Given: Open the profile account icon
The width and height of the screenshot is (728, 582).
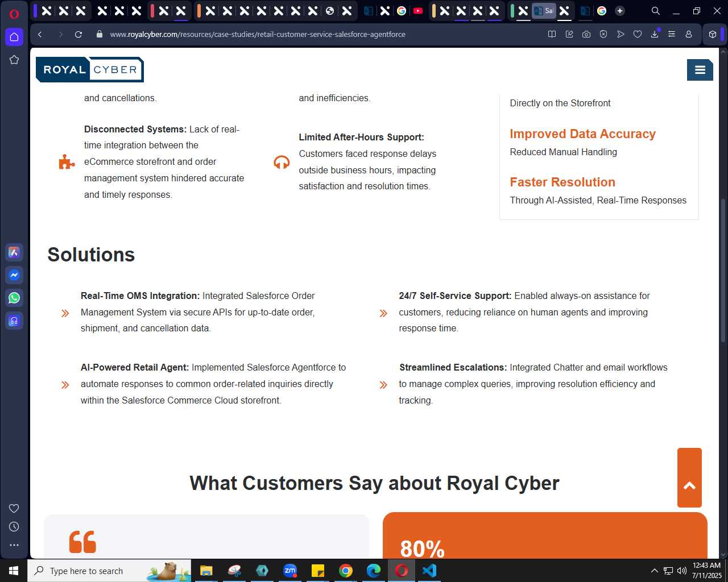Looking at the screenshot, I should (x=689, y=34).
